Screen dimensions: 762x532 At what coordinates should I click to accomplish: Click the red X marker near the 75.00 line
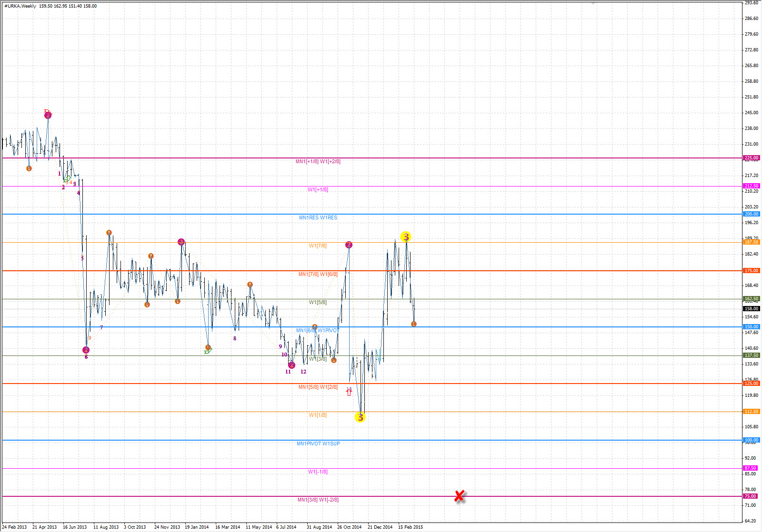point(459,496)
